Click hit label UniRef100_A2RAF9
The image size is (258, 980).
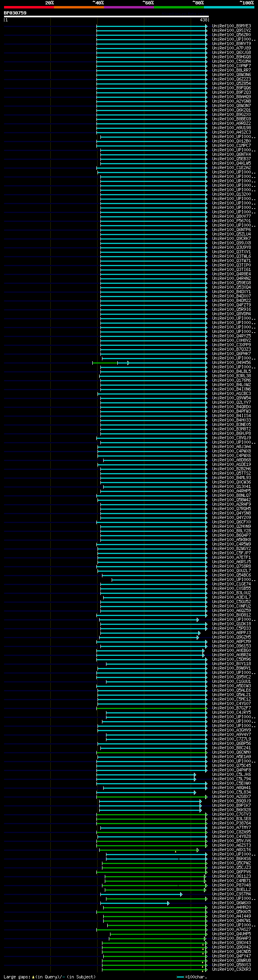point(231,504)
